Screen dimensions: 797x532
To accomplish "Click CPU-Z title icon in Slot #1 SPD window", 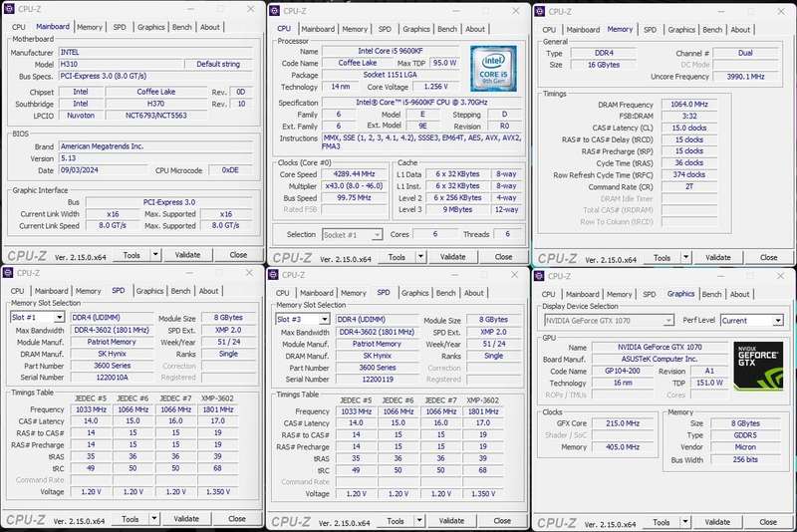I will [x=8, y=273].
